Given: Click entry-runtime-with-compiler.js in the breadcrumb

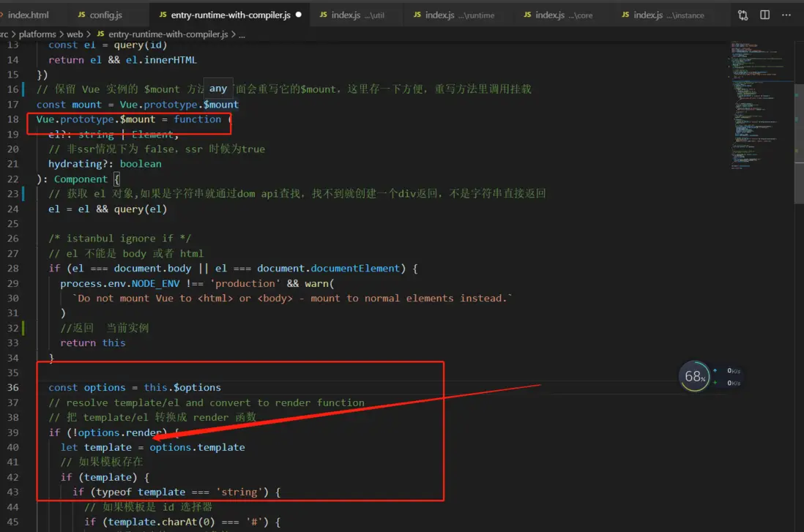Looking at the screenshot, I should (x=168, y=34).
